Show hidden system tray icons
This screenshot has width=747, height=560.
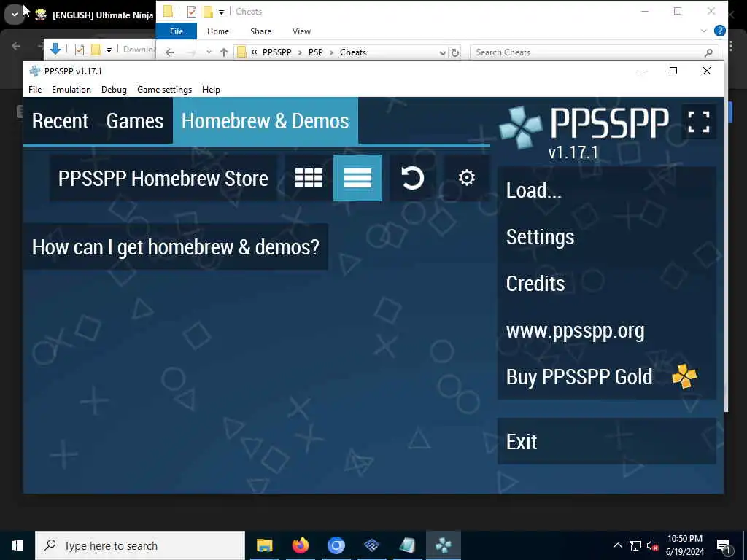pos(617,545)
